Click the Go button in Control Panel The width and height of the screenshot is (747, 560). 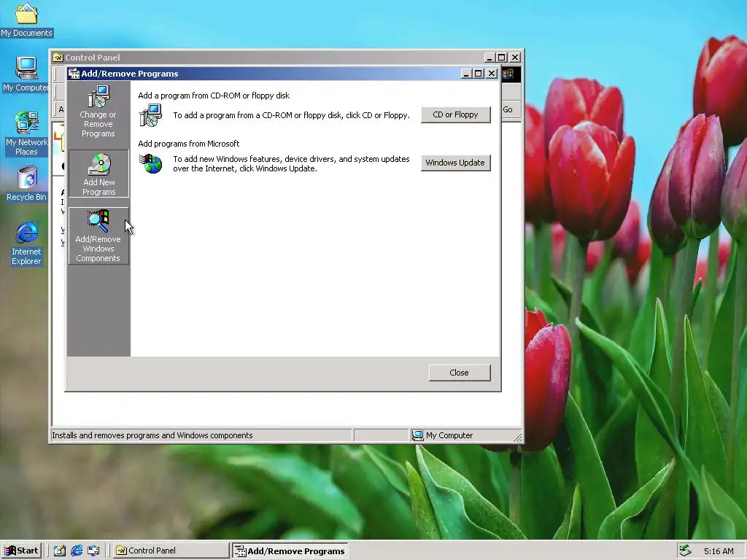pos(508,109)
